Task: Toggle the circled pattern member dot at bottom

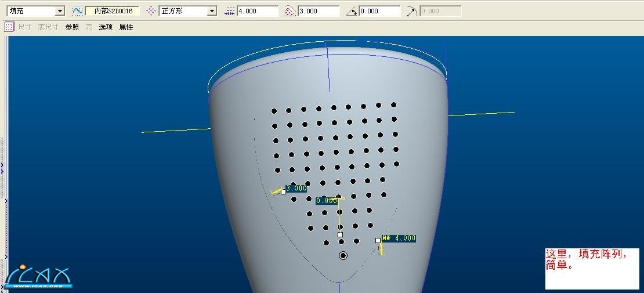Action: pos(343,255)
